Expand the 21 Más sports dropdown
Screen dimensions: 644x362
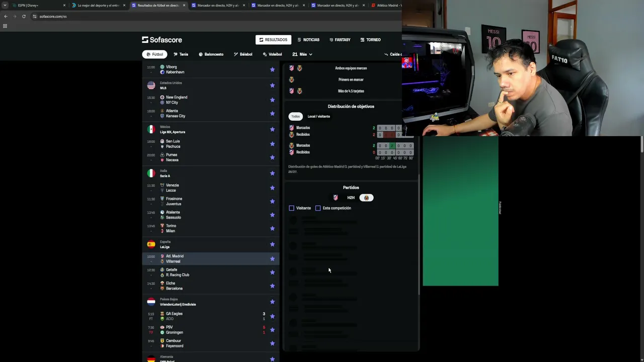[x=302, y=54]
